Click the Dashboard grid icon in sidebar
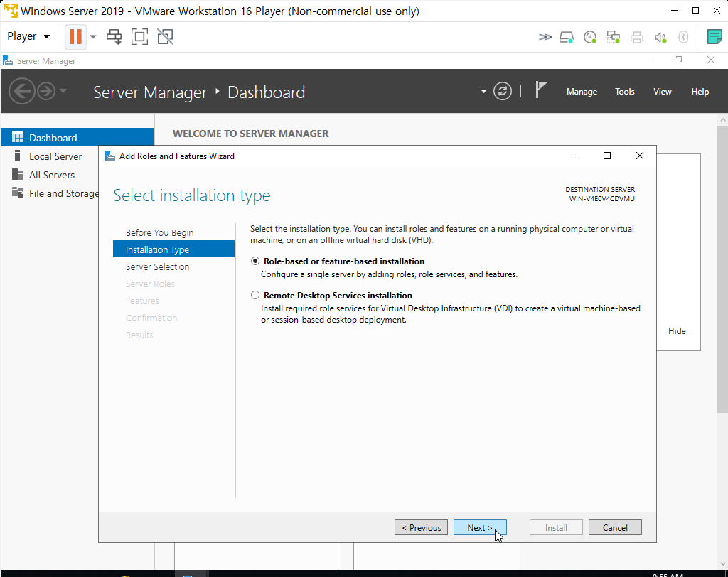 coord(18,137)
